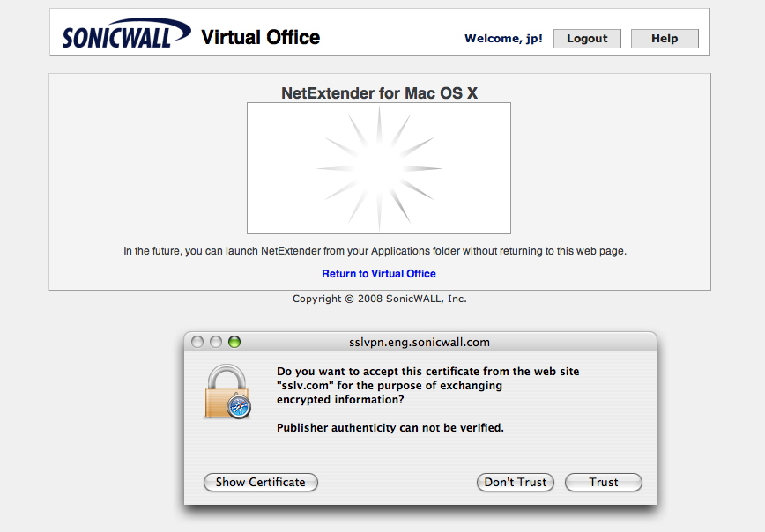Choose Don't Trust for the certificate
The image size is (765, 532).
tap(516, 482)
